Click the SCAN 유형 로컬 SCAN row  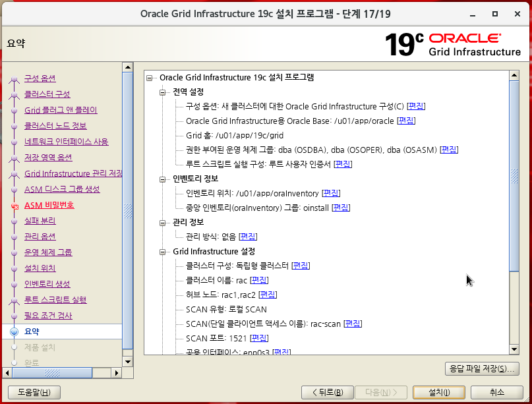pos(226,309)
